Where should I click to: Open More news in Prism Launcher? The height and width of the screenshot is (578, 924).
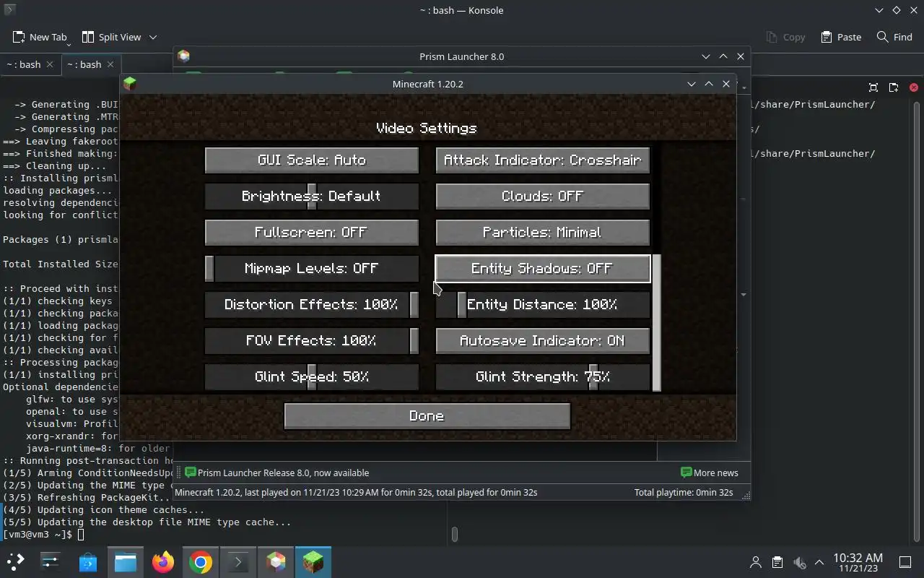(x=710, y=473)
